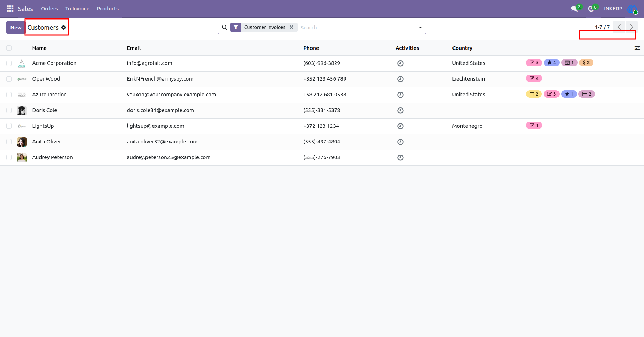The image size is (644, 337).
Task: Open the activities clock icon in top bar
Action: 591,9
